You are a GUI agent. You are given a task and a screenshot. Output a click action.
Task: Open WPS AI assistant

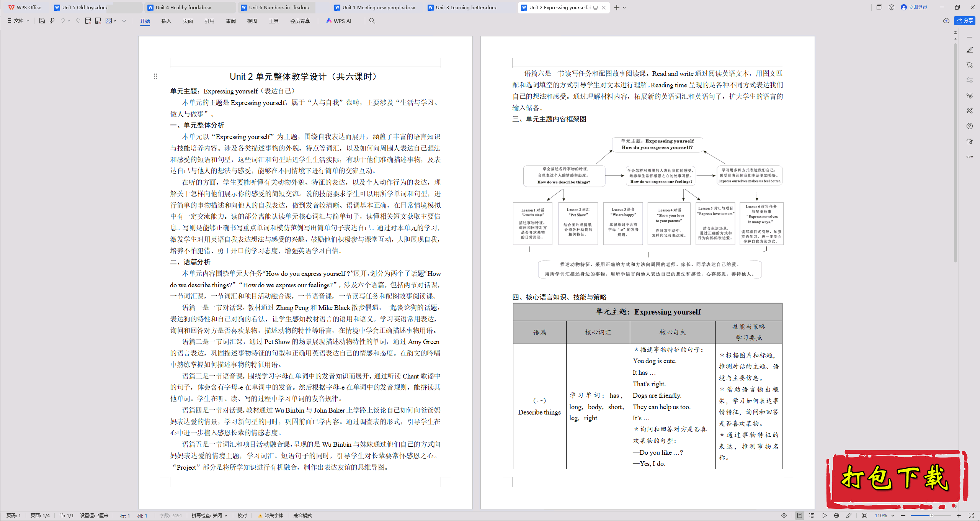pos(339,21)
